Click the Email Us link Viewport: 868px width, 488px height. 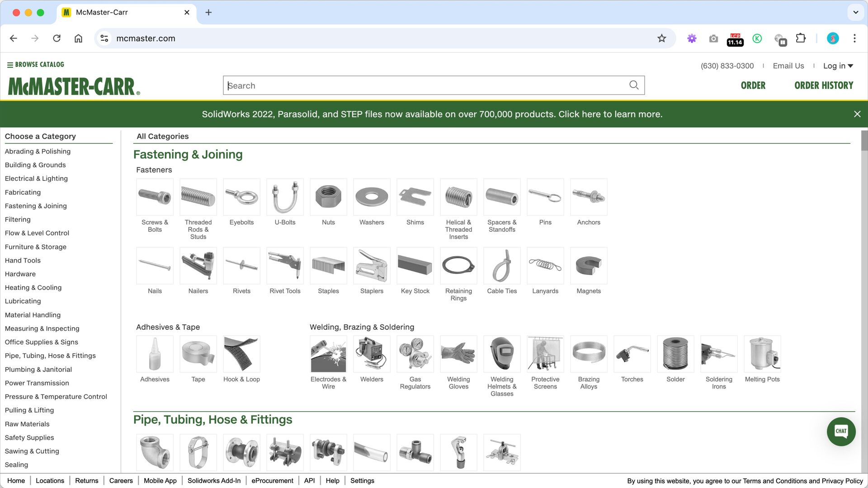click(x=788, y=66)
